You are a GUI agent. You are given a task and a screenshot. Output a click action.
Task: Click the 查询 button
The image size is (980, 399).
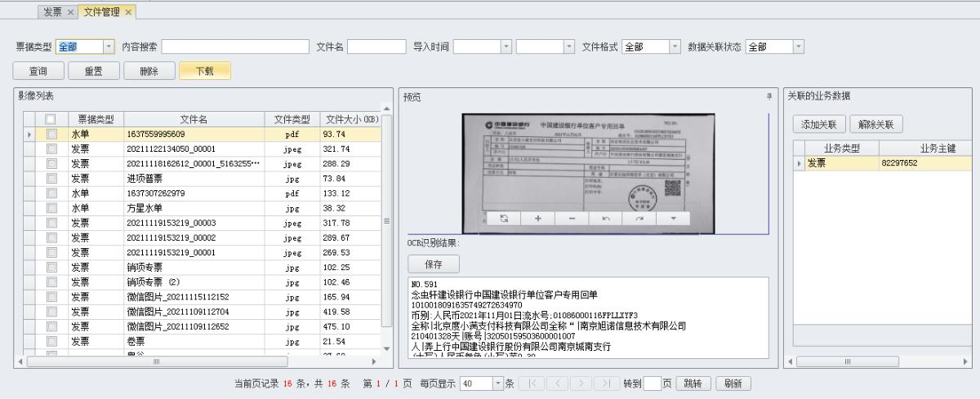[x=38, y=72]
